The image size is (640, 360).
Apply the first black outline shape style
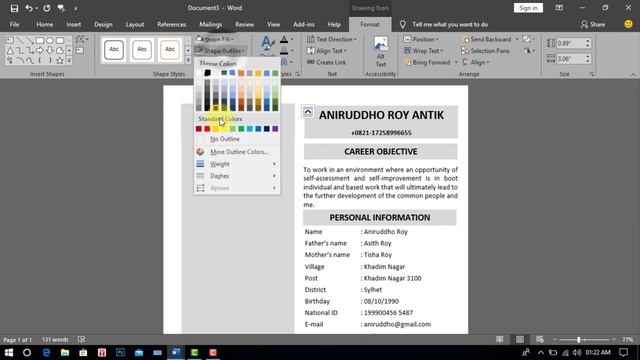coord(114,50)
